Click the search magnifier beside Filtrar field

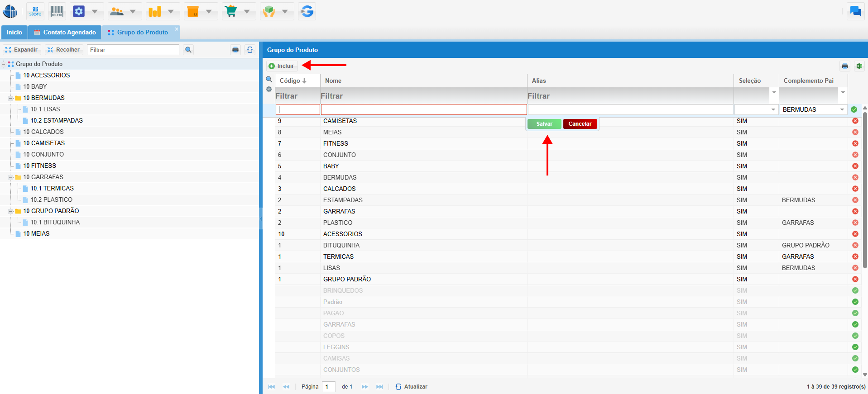click(188, 50)
